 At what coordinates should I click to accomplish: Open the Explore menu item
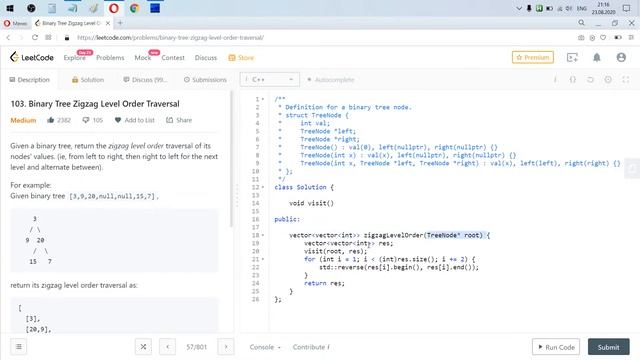pyautogui.click(x=75, y=58)
